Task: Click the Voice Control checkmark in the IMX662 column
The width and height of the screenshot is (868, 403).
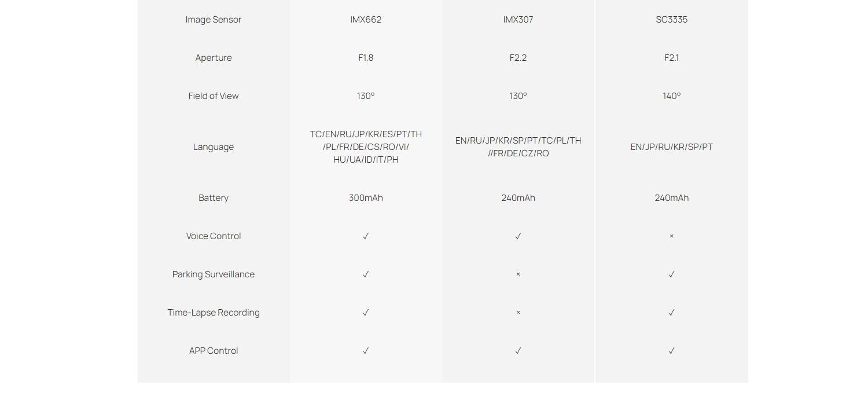Action: (366, 236)
